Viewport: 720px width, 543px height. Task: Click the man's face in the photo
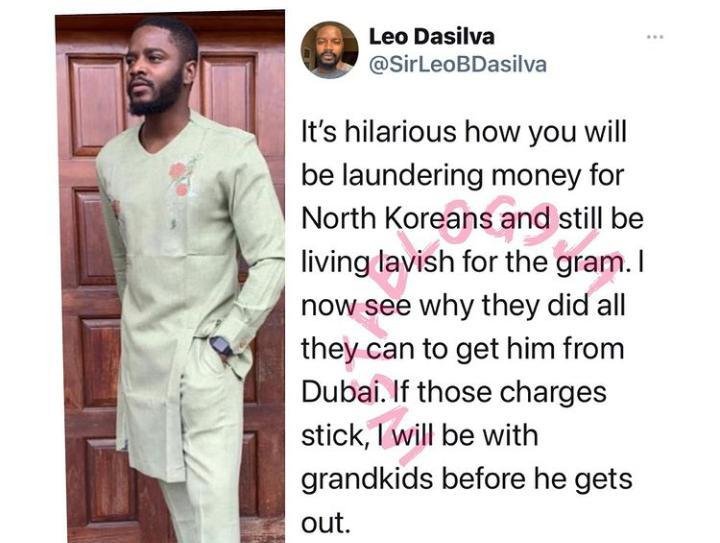[x=153, y=75]
